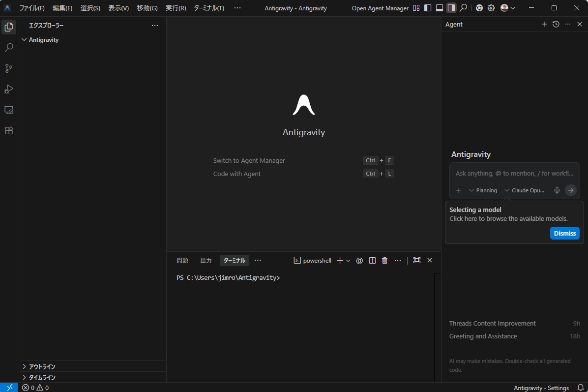Toggle the Agent side panel layout button

(x=451, y=8)
